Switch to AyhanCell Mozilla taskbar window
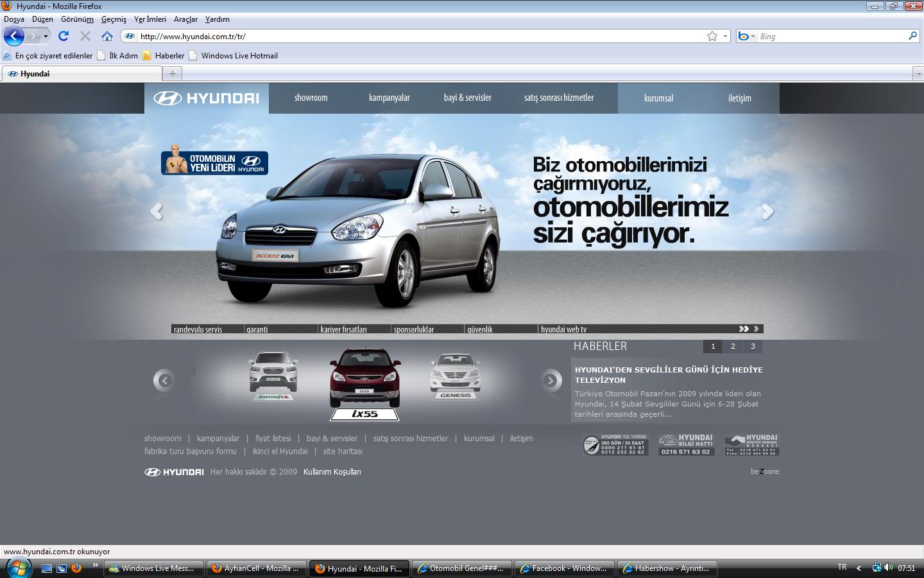The width and height of the screenshot is (924, 578). 257,568
